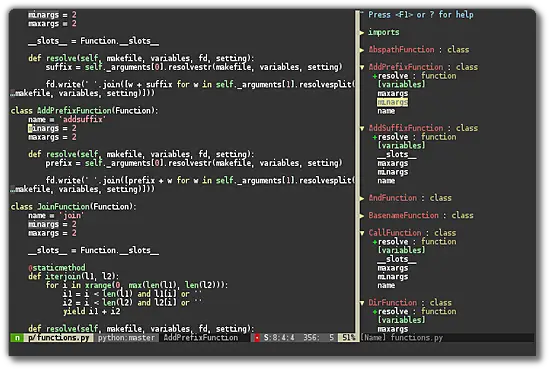550x370 pixels.
Task: Select maxargs under AddSuffixFunction in Tagbar
Action: [393, 163]
